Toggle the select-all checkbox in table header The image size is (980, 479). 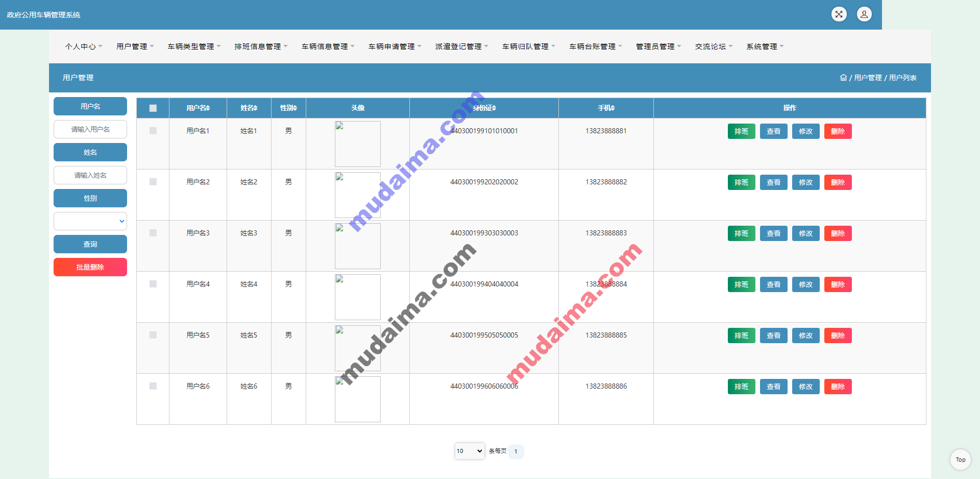153,108
